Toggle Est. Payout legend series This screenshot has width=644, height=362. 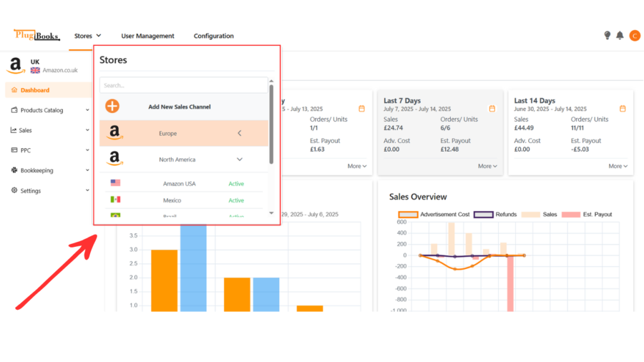(x=587, y=214)
